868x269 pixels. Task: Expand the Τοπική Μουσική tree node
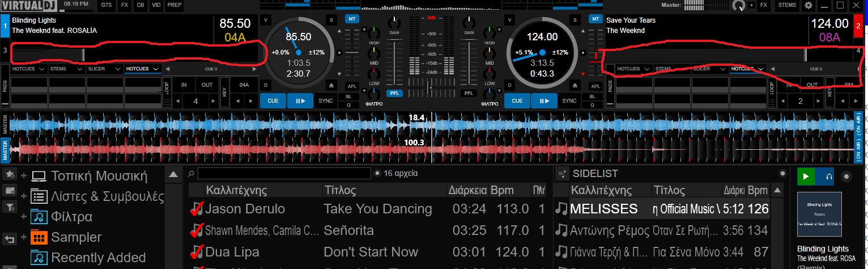click(x=24, y=176)
